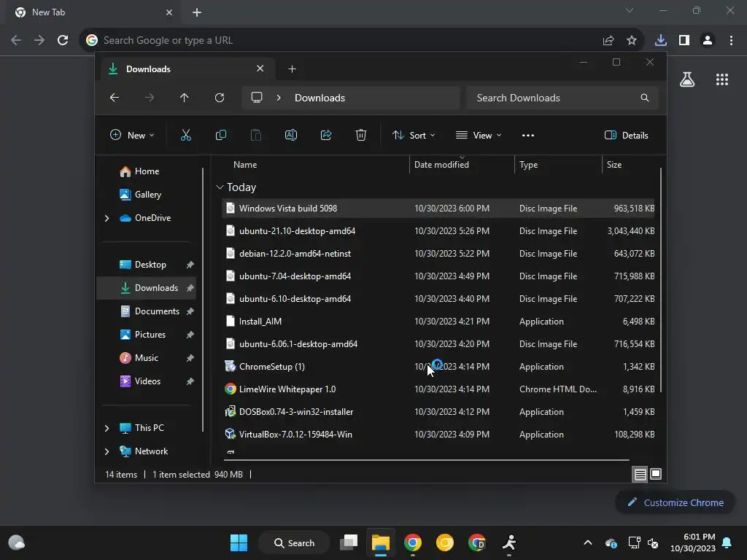Click the Customize Chrome button
Screen dimensions: 747x560
click(x=675, y=502)
